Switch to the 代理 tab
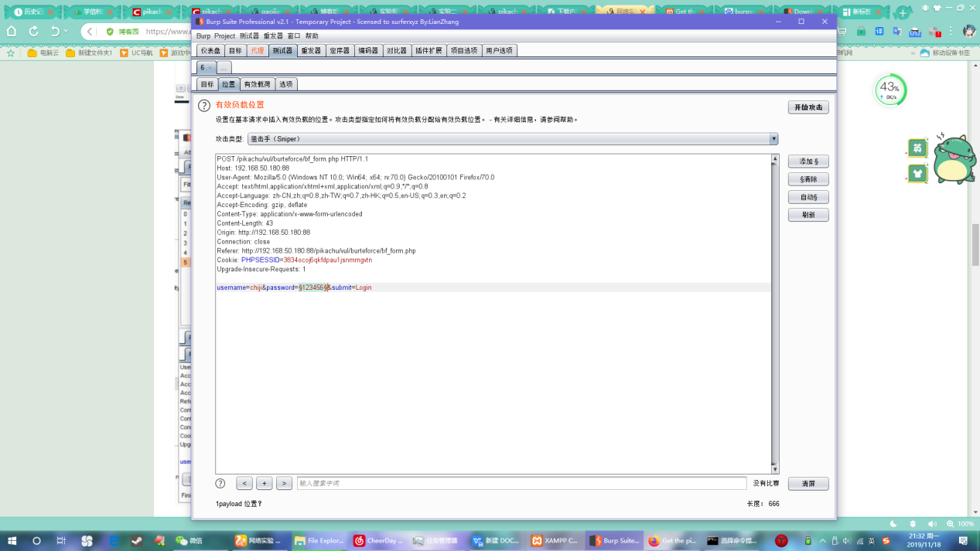This screenshot has width=980, height=551. click(x=257, y=50)
